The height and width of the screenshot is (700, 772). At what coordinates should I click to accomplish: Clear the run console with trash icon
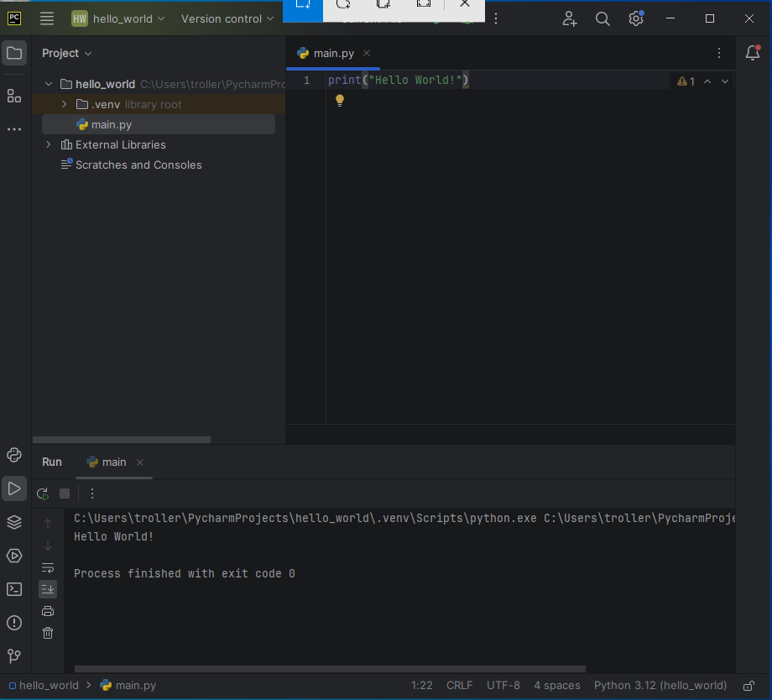tap(48, 633)
